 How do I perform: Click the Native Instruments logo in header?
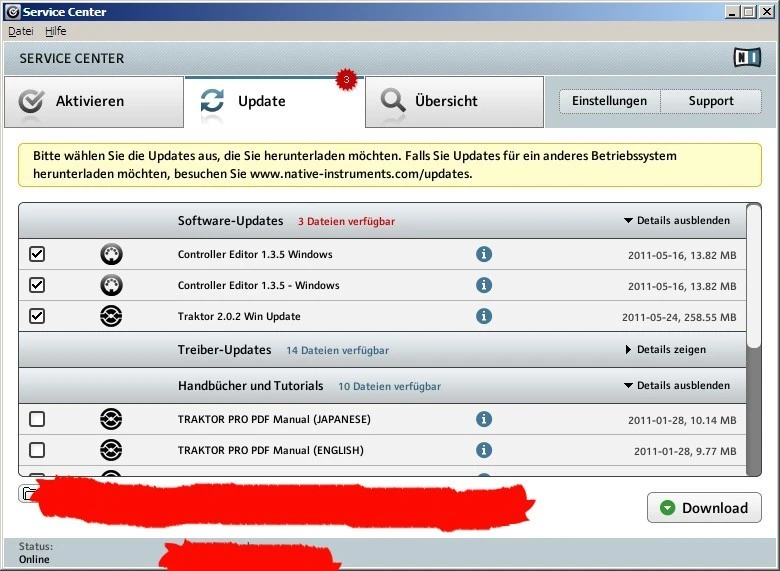tap(747, 58)
